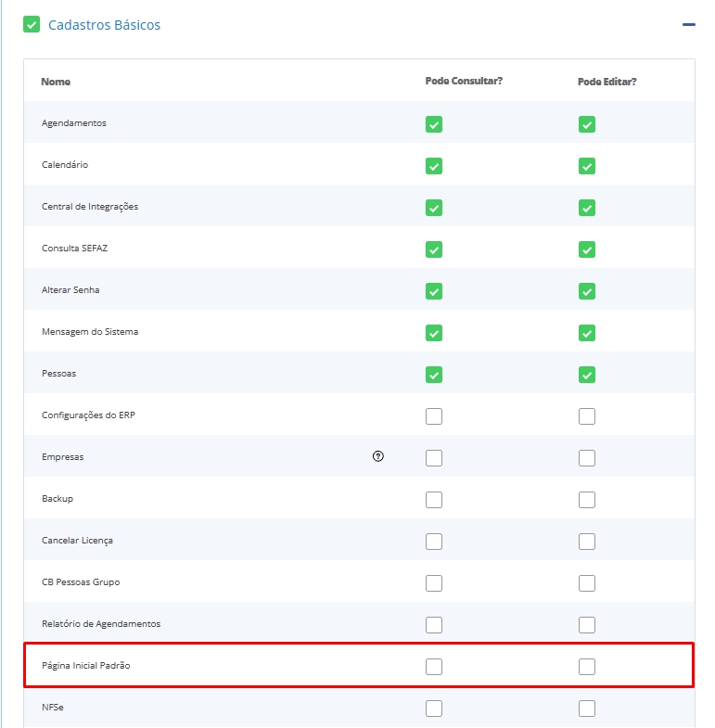Enable Pode Consultar for CB Pessoas Grupo
715x728 pixels.
(x=434, y=583)
